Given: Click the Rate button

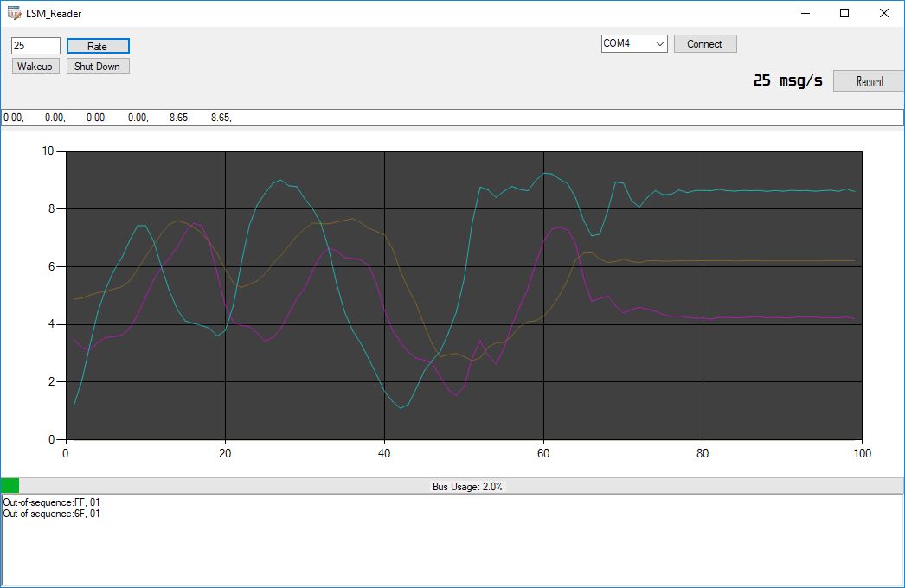Looking at the screenshot, I should (98, 46).
